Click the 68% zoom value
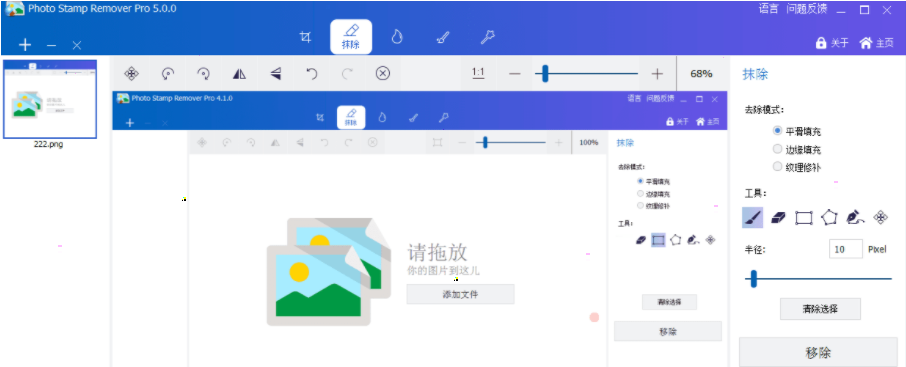 (x=701, y=74)
